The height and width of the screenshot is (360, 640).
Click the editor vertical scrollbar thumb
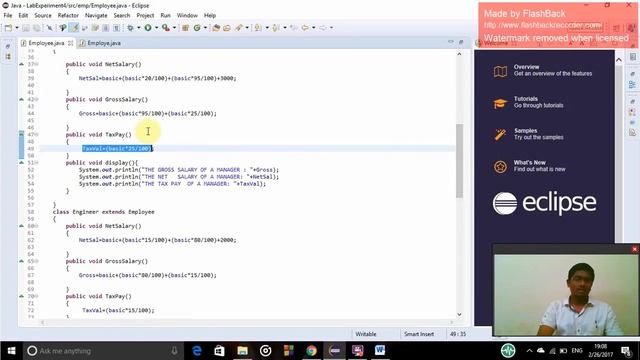[459, 160]
